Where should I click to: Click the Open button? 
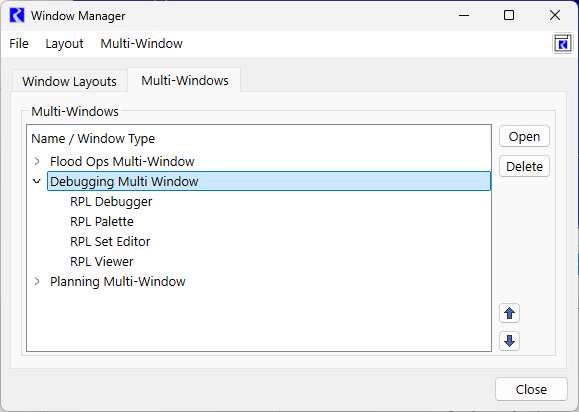point(524,137)
